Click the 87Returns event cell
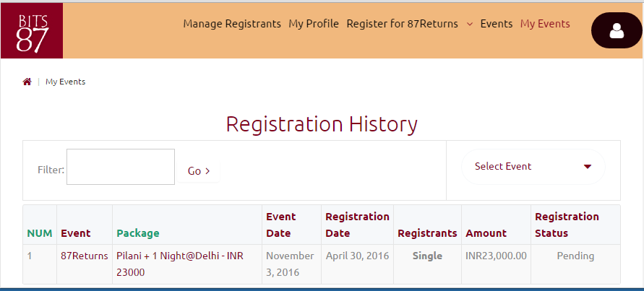Screen dimensions: 644x291 85,256
